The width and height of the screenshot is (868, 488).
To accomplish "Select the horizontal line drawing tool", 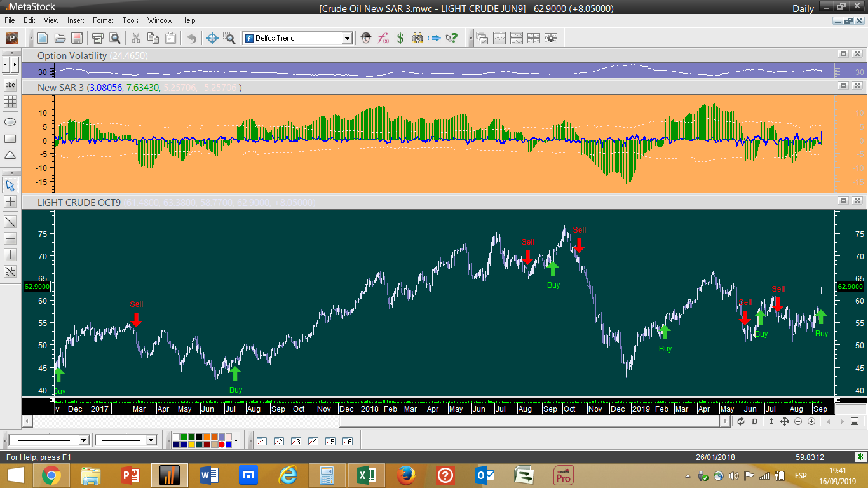I will [x=10, y=238].
